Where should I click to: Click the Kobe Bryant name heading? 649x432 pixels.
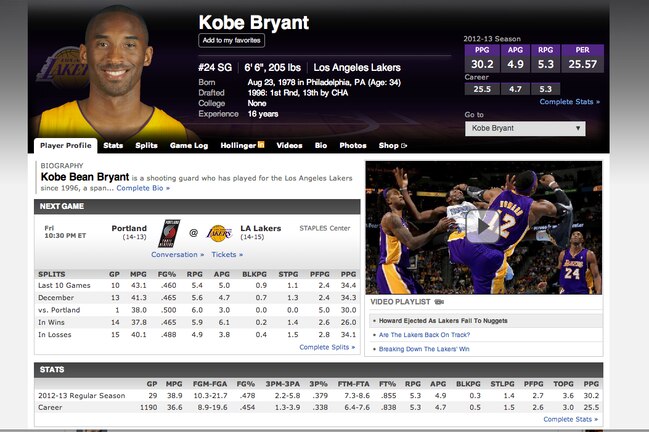254,22
